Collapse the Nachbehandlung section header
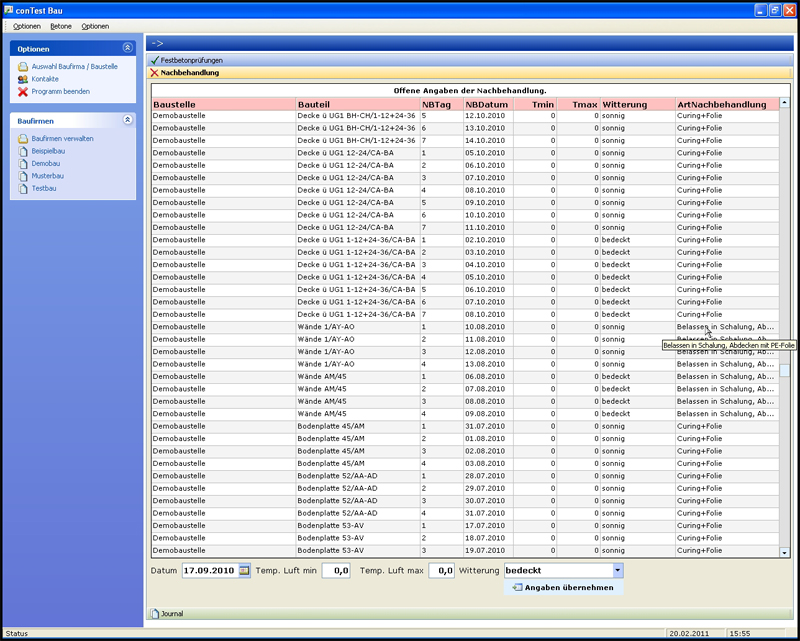The height and width of the screenshot is (641, 800). (469, 73)
